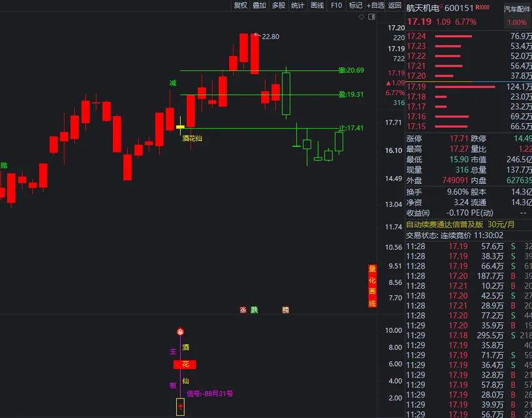This screenshot has height=418, width=532.
Task: Click the 返回 back button
Action: point(395,5)
